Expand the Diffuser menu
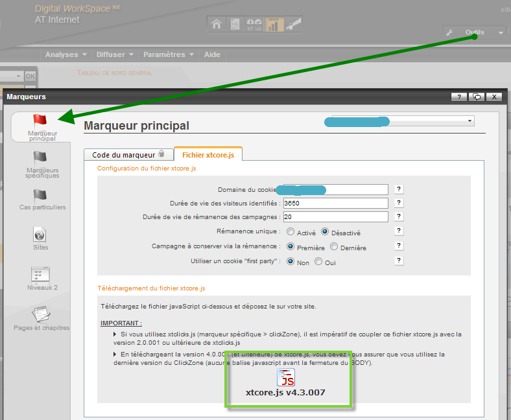The image size is (511, 420). (115, 54)
